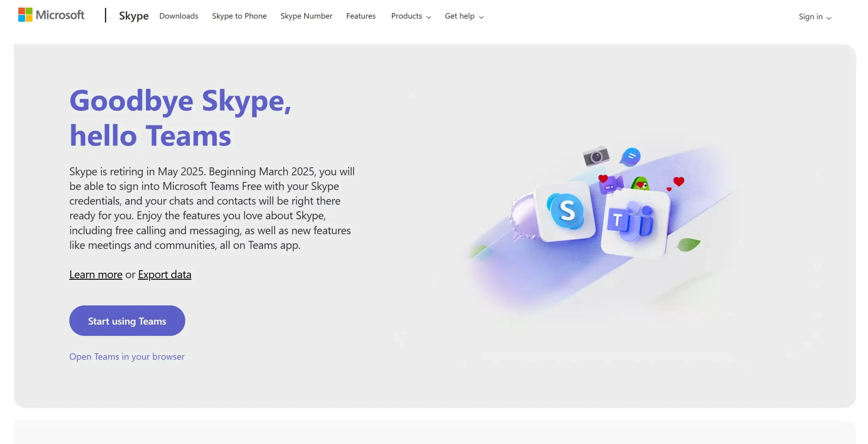Click the Microsoft logo in the header
Screen dimensions: 868x444
tap(51, 15)
